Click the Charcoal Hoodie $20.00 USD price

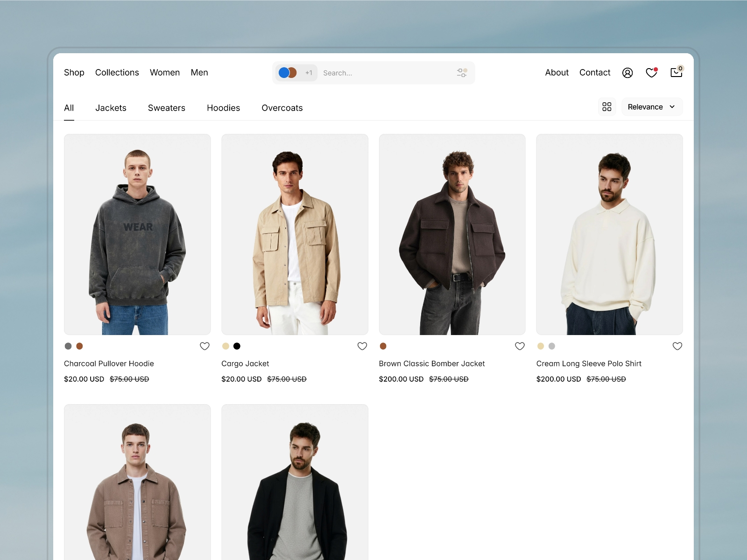tap(84, 379)
